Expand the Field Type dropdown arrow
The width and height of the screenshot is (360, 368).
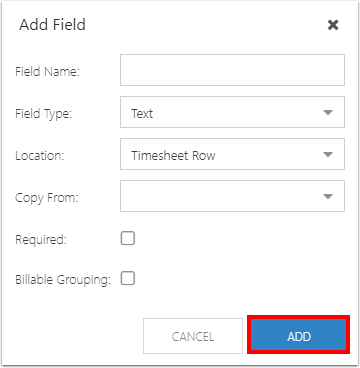(x=328, y=112)
